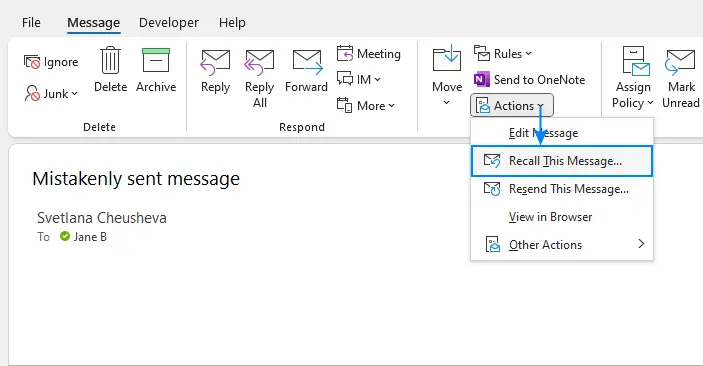Screen dimensions: 703x366
Task: Click the Reply All envelope icon
Action: [259, 62]
